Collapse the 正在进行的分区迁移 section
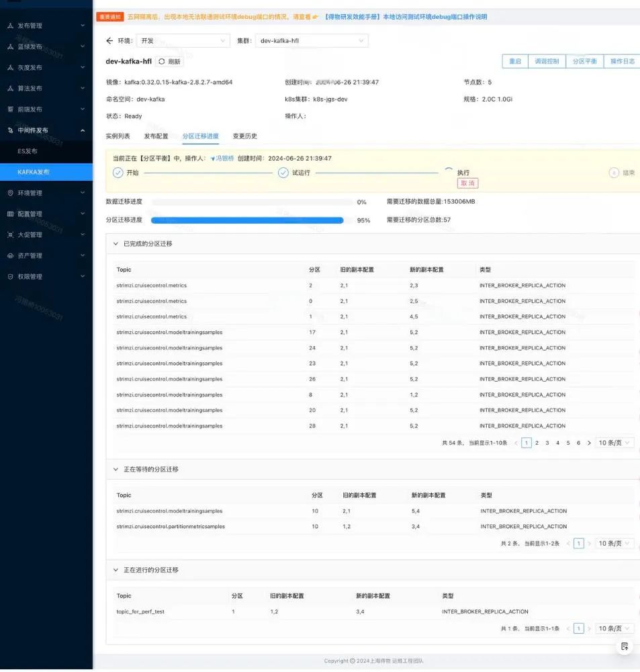640x672 pixels. [116, 570]
